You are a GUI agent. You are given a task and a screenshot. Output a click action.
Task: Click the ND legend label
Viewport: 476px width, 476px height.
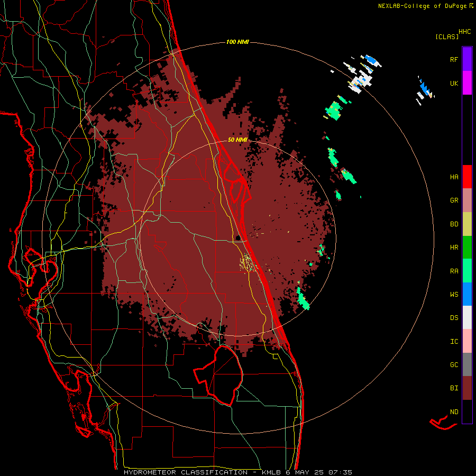click(454, 411)
